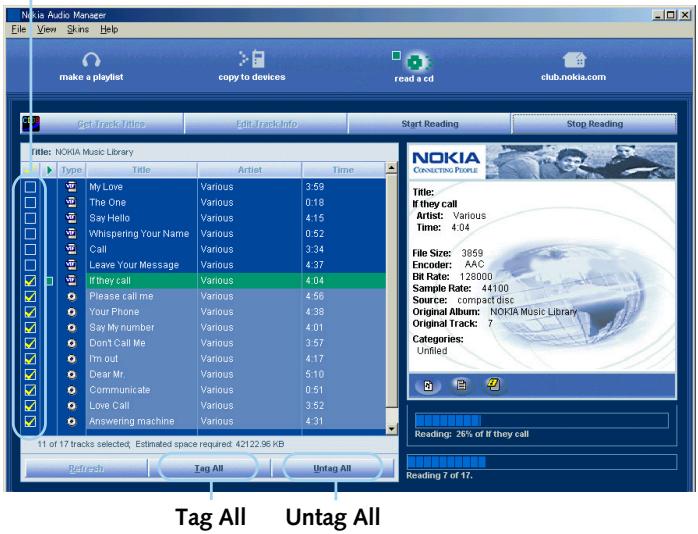698x534 pixels.
Task: Click the CD disc icon for Say My number
Action: [71, 328]
